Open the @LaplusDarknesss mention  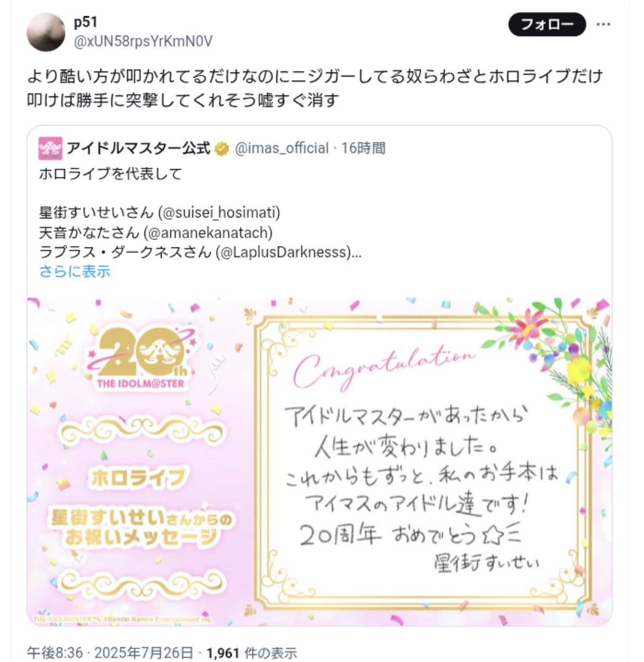(x=283, y=252)
